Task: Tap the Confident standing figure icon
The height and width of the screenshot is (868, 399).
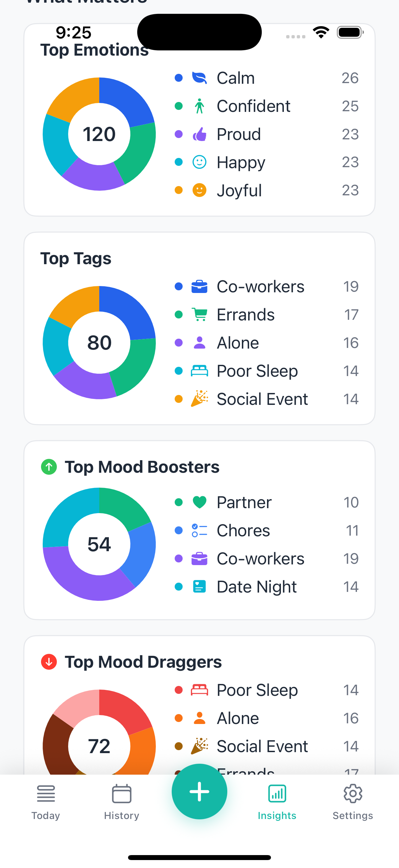Action: pos(199,106)
